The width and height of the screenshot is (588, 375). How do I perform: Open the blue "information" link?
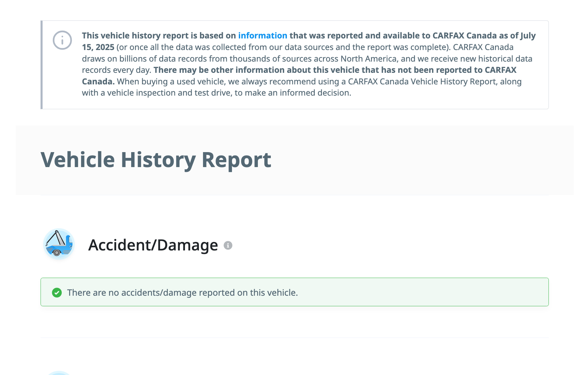tap(262, 36)
